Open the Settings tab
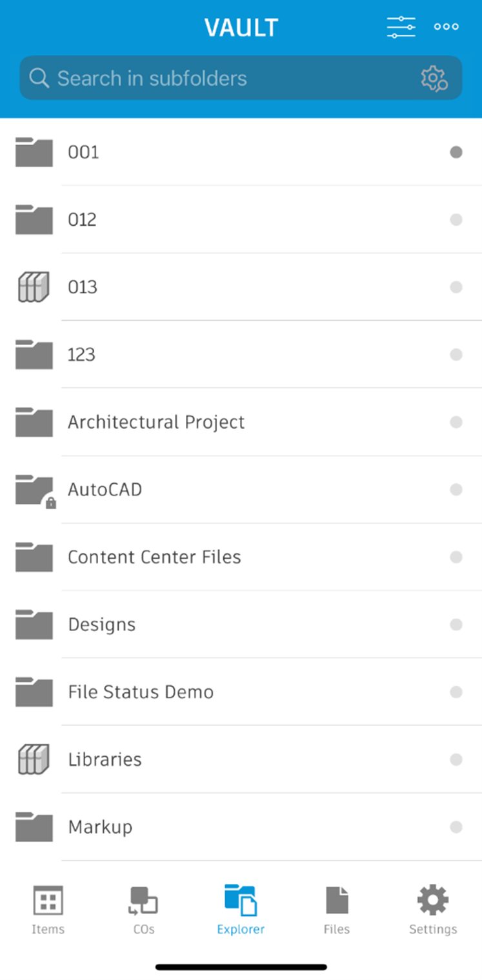Image resolution: width=482 pixels, height=980 pixels. click(433, 910)
